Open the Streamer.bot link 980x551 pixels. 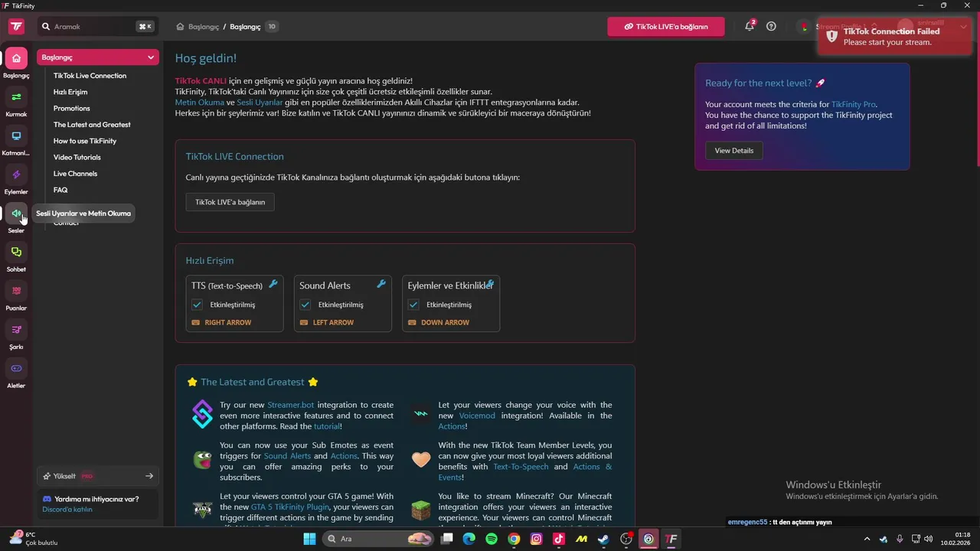[x=291, y=405]
